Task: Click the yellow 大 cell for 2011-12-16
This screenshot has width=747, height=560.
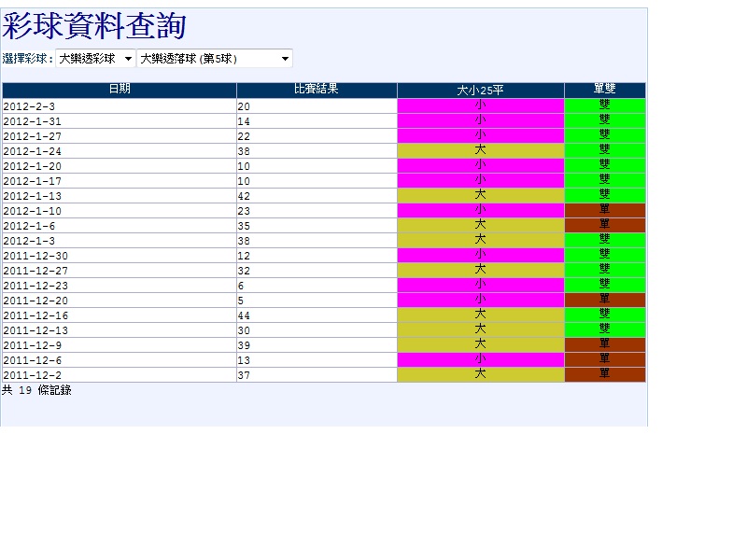Action: point(481,315)
